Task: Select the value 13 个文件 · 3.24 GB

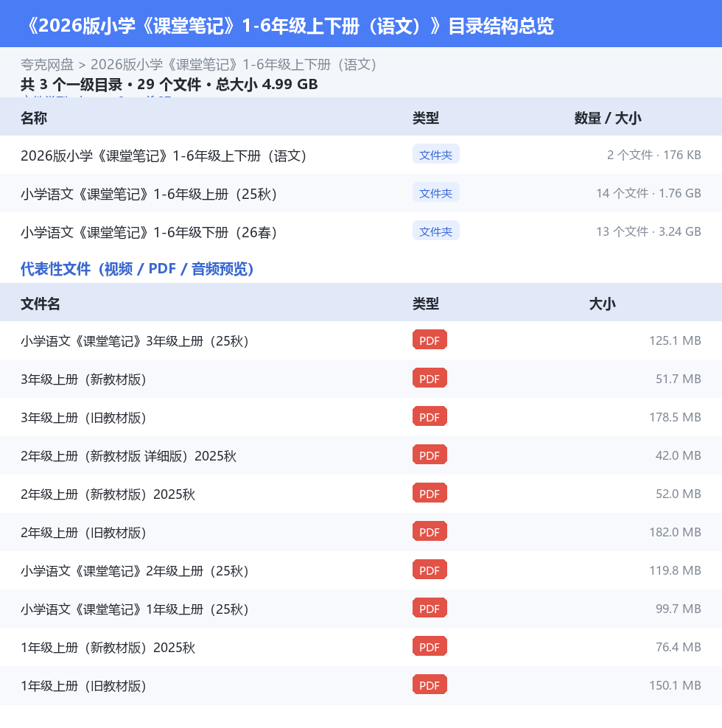Action: (648, 231)
